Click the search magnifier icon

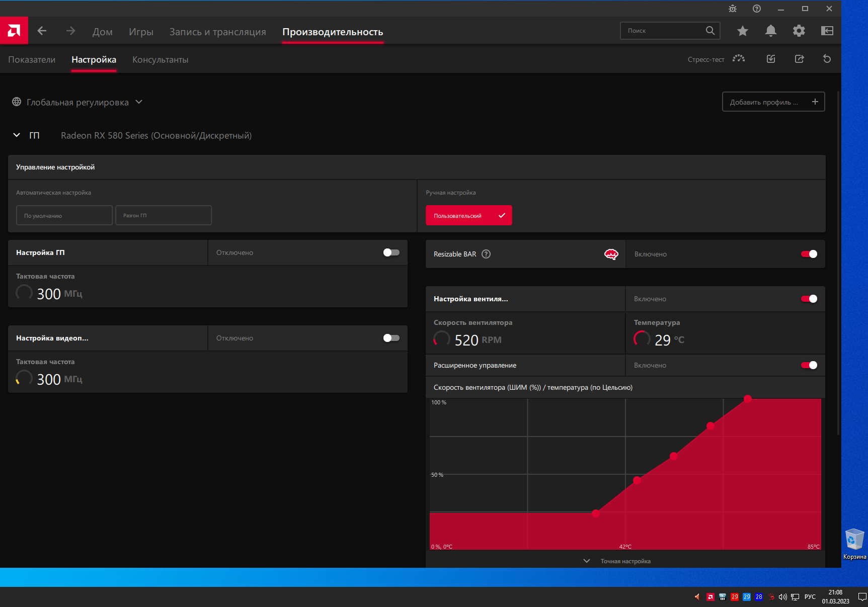(710, 31)
